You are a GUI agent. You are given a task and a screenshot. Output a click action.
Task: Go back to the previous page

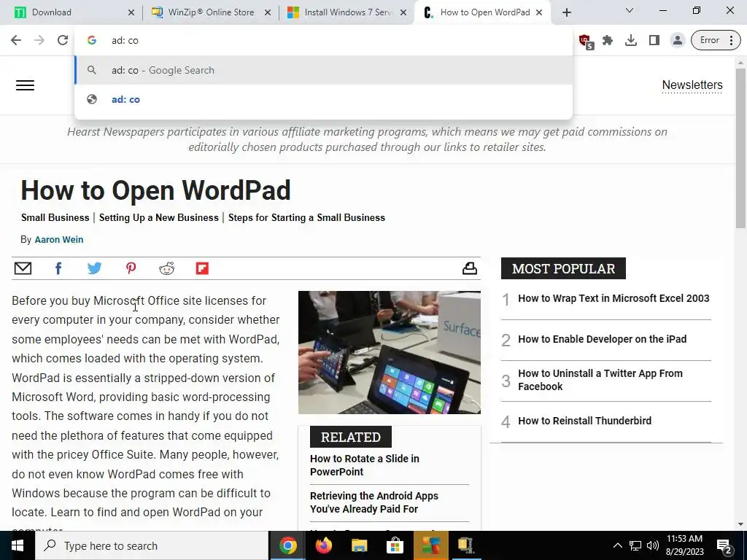click(16, 40)
